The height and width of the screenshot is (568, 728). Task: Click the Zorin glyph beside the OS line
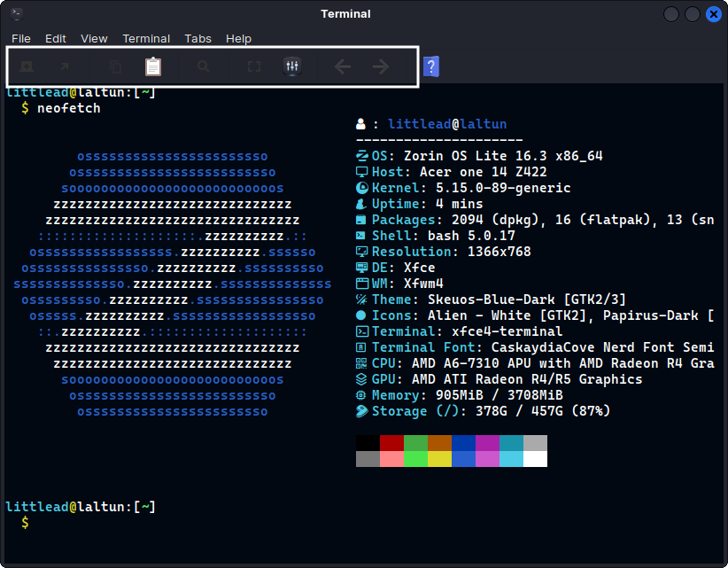coord(361,156)
